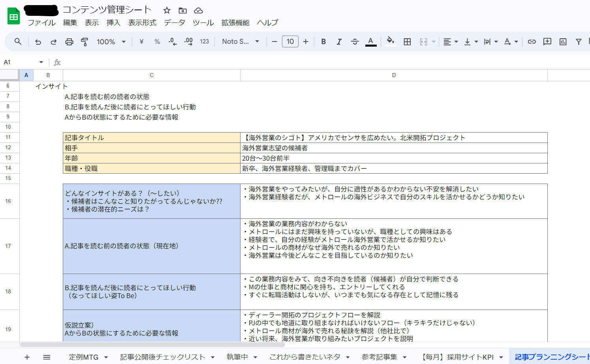Undo the last action
Screen dimensions: 590x364
[x=38, y=41]
